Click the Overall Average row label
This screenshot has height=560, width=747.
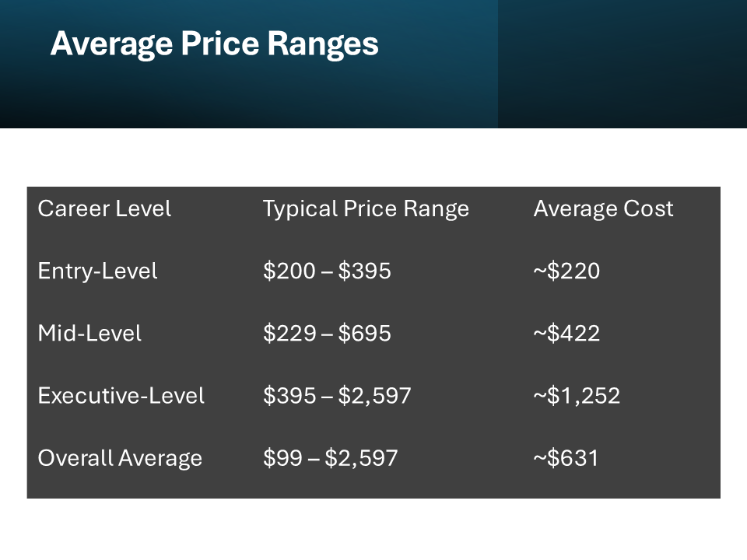click(x=120, y=459)
